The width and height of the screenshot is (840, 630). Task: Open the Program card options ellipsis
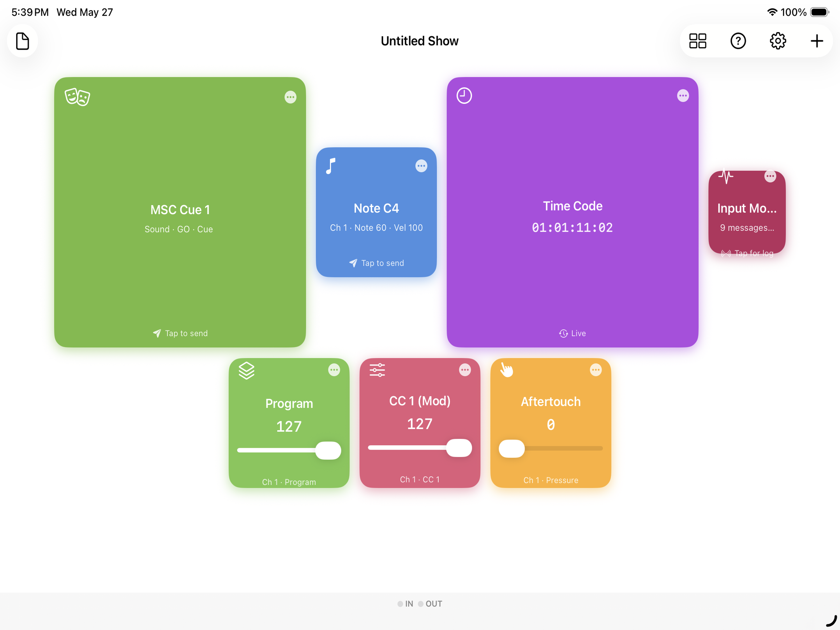[334, 370]
